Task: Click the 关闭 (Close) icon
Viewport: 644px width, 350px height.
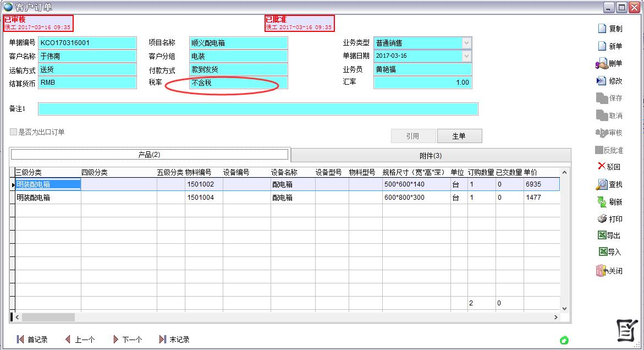Action: pyautogui.click(x=610, y=270)
